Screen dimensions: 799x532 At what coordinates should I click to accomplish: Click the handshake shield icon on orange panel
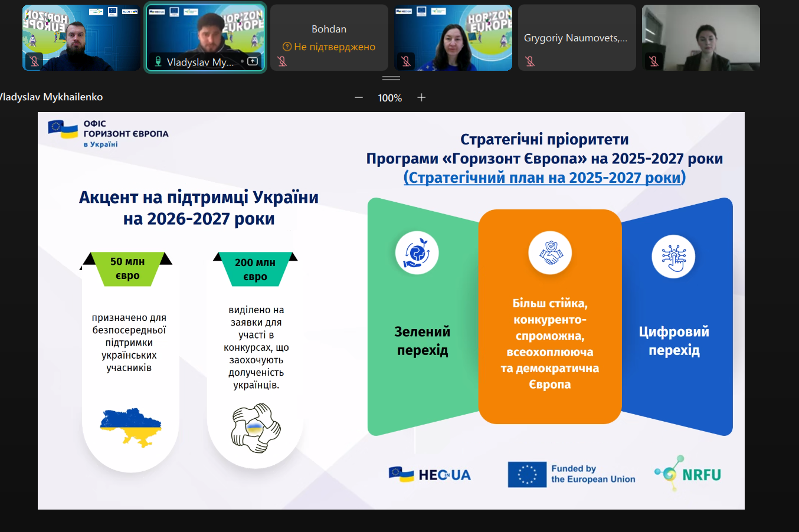tap(550, 253)
